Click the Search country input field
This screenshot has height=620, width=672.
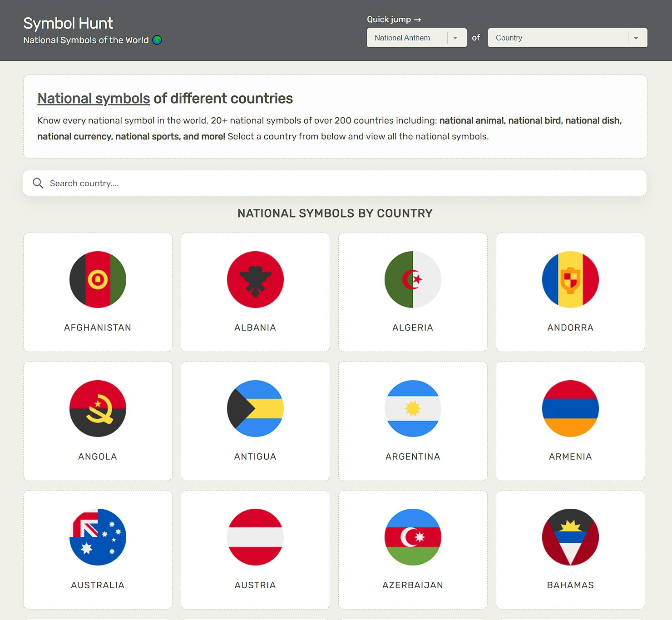[182, 183]
